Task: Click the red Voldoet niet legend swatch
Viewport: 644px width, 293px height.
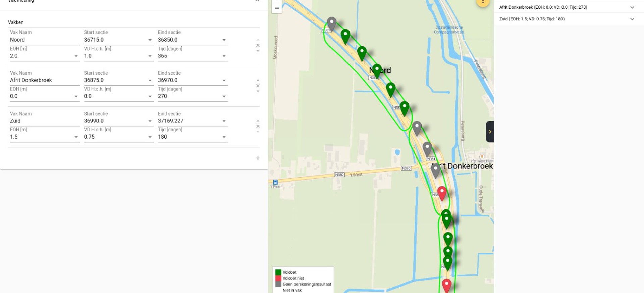Action: click(278, 278)
